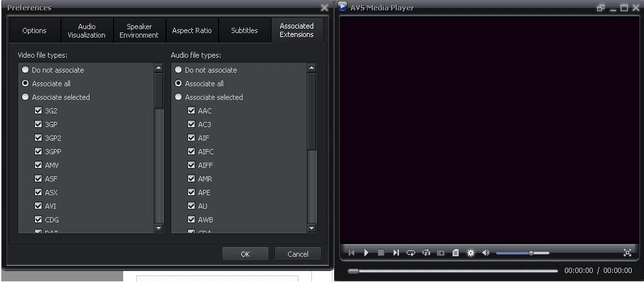Uncheck the AAC audio checkbox
This screenshot has width=644, height=282.
191,110
